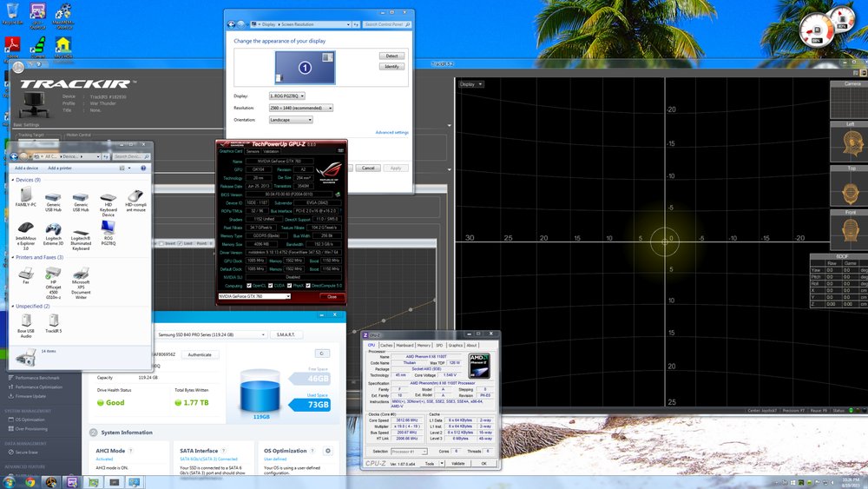Click Authenticate button in Samsung Magician
This screenshot has width=868, height=489.
(x=200, y=354)
